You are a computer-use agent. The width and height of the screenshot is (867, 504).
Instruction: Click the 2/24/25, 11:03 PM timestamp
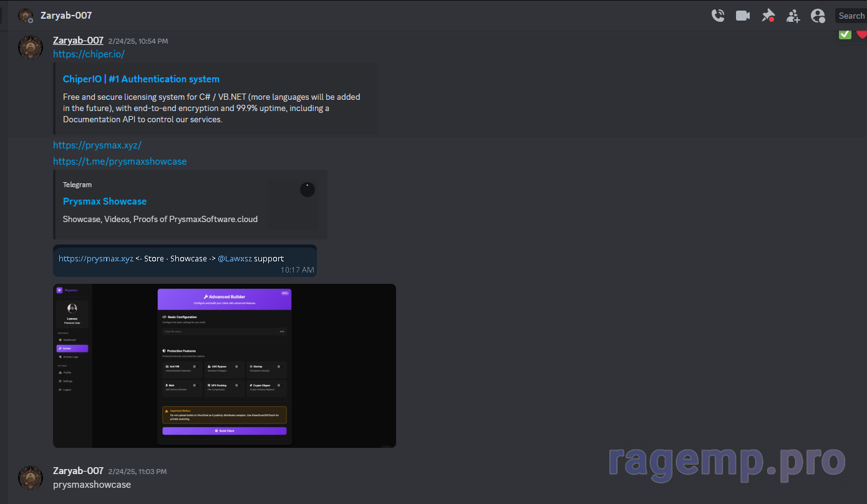[x=137, y=472]
